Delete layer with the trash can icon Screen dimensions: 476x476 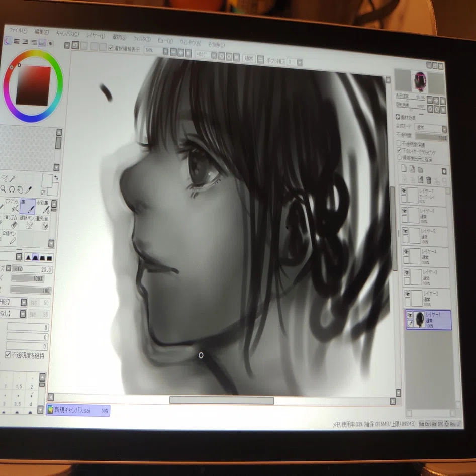(x=429, y=180)
